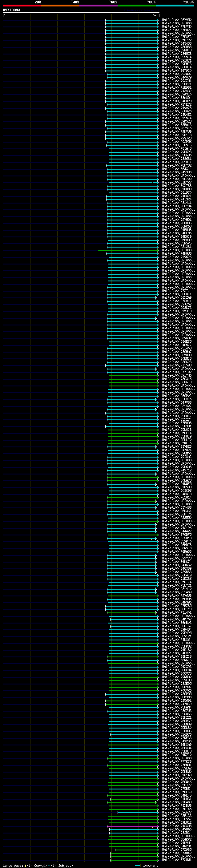Select hit label UniRef100_Q25691

pos(177,700)
